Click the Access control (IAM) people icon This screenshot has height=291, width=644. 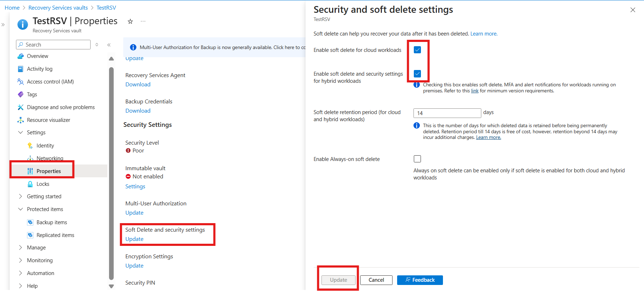[21, 82]
